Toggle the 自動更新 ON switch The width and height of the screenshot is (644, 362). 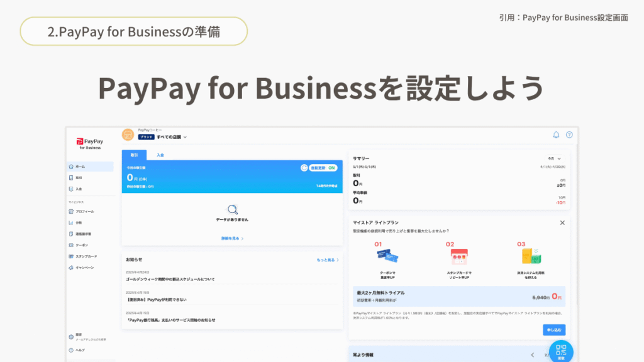(325, 168)
